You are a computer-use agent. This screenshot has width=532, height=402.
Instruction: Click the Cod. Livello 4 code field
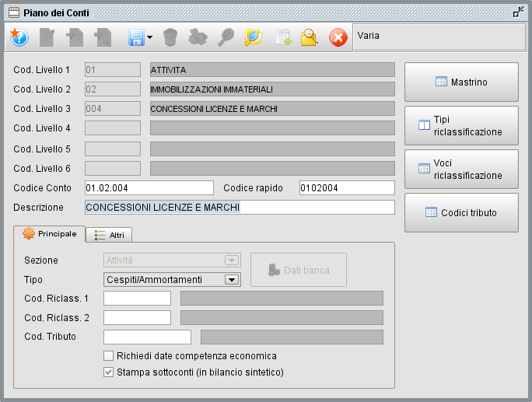click(113, 128)
